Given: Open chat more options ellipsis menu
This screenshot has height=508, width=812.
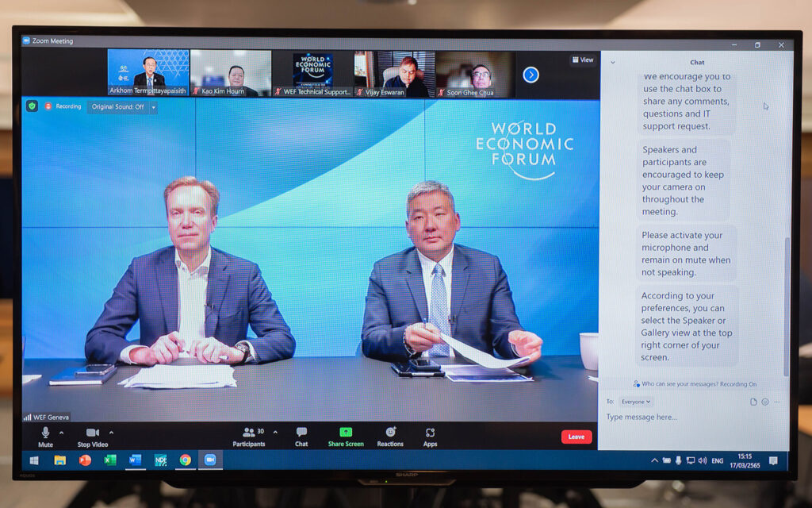Looking at the screenshot, I should [777, 402].
